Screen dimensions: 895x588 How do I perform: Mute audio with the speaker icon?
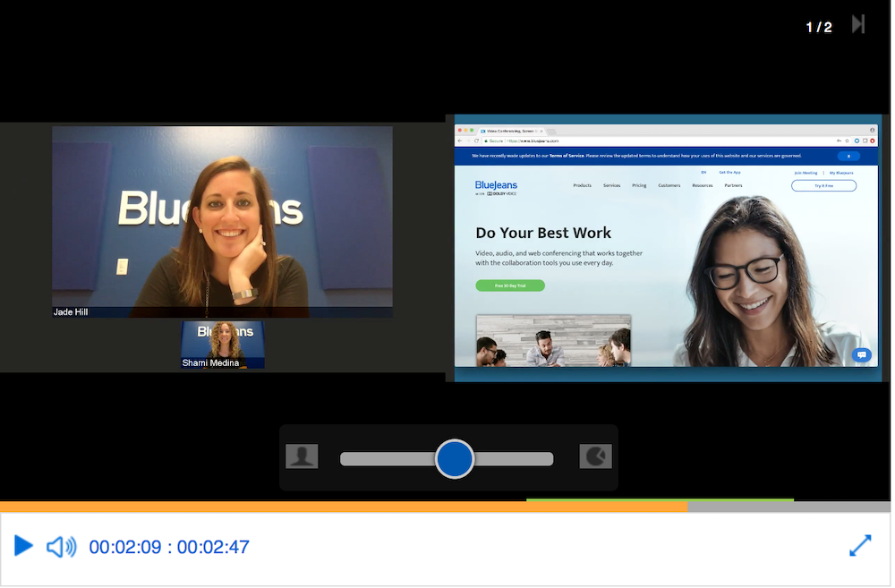click(61, 547)
